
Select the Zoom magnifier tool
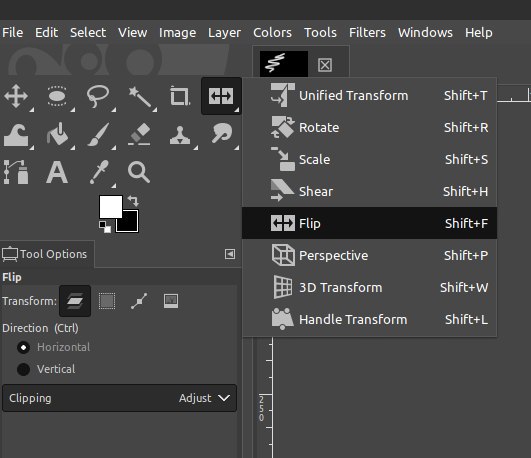pos(139,172)
